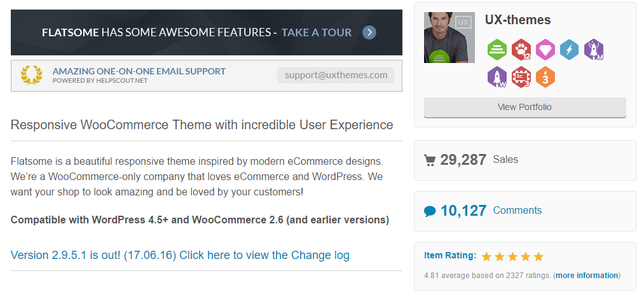Open the UX-themes author avatar image
644x294 pixels.
click(x=449, y=38)
